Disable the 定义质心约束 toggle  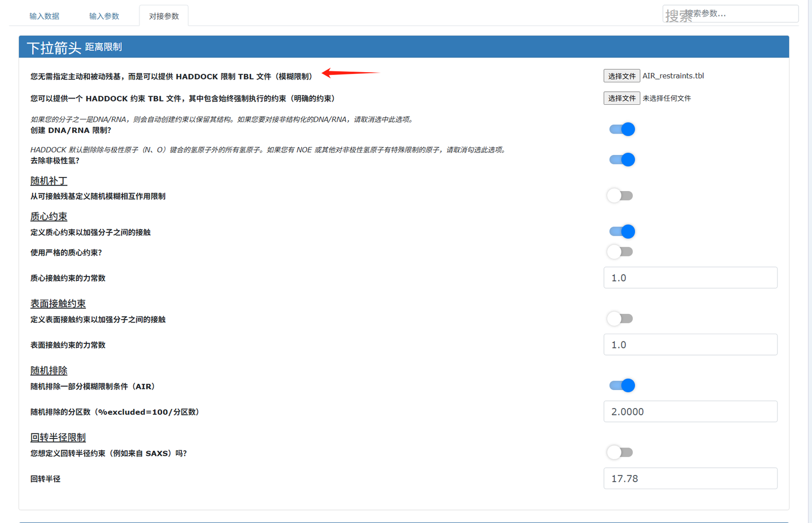click(621, 231)
